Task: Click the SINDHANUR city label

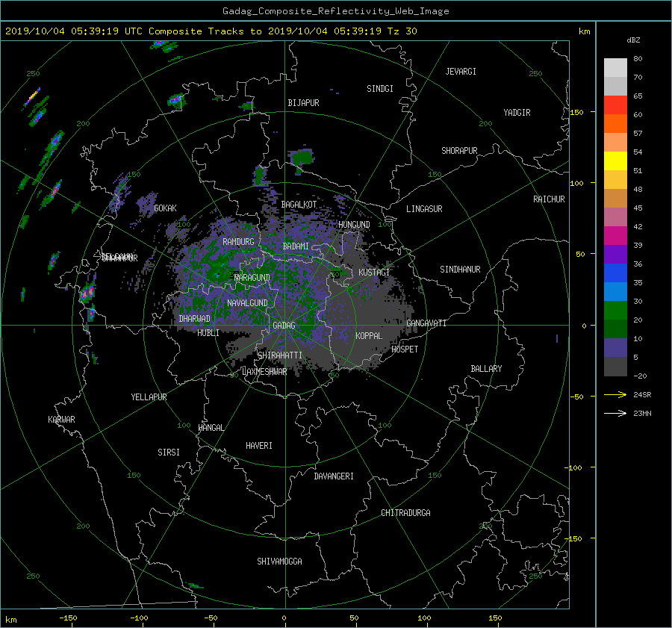Action: coord(460,270)
